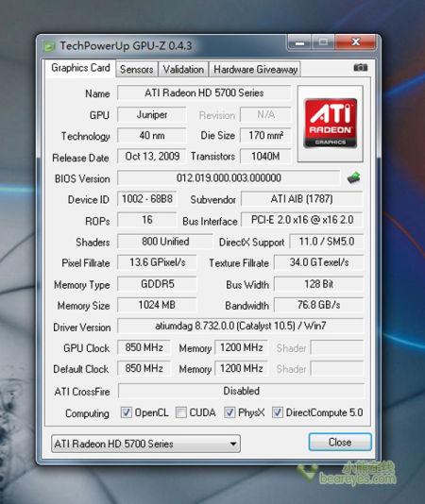Click the BIOS Version label
The height and width of the screenshot is (504, 425).
click(x=82, y=178)
